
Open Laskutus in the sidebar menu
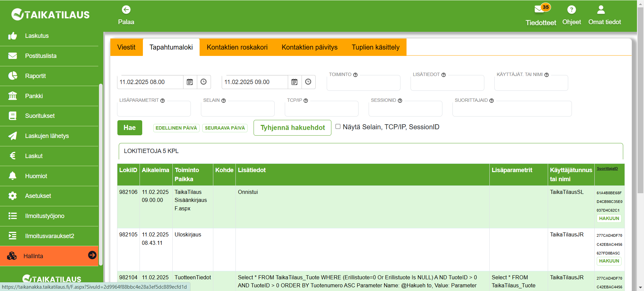49,36
